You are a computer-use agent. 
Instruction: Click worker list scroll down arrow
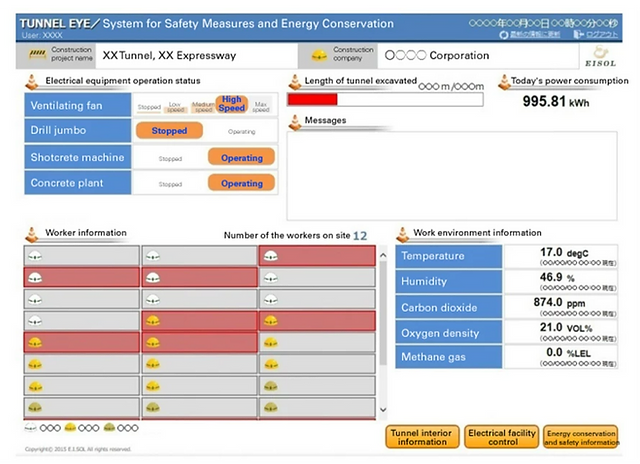[x=383, y=410]
